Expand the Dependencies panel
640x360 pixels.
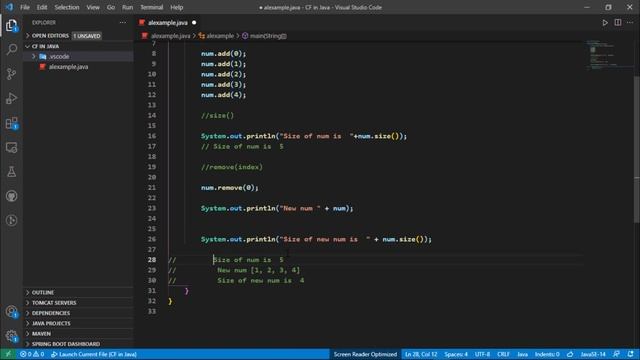pyautogui.click(x=78, y=313)
